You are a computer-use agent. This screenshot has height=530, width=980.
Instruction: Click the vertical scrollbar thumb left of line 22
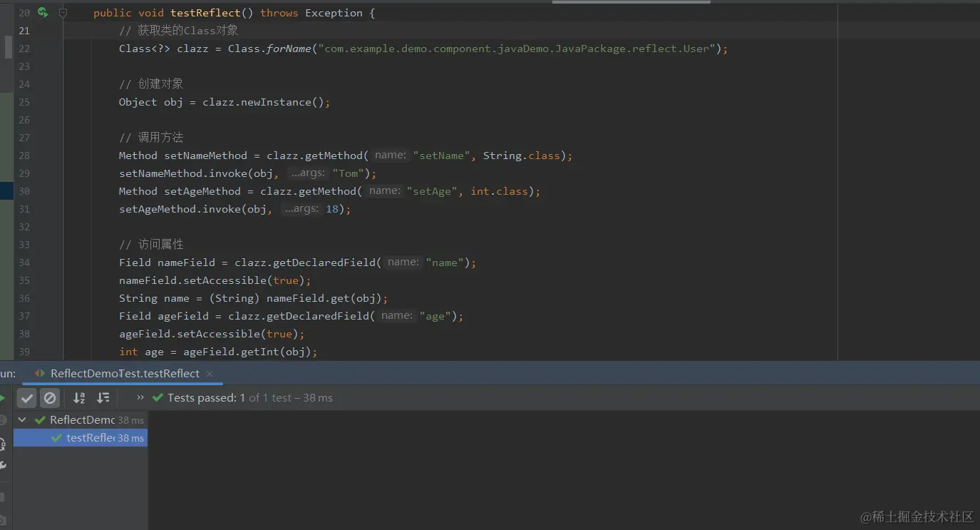coord(9,46)
